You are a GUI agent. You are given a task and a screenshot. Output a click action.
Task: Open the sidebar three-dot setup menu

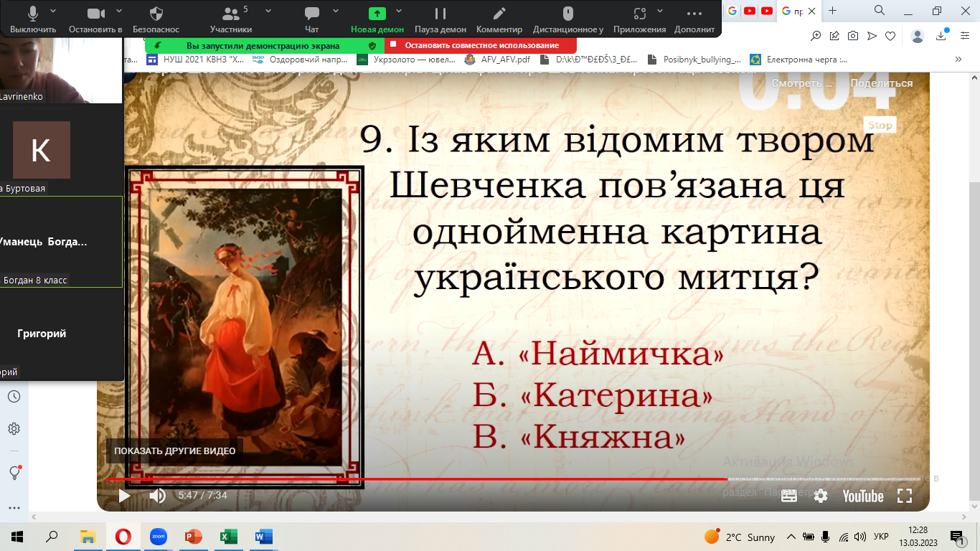(x=14, y=508)
